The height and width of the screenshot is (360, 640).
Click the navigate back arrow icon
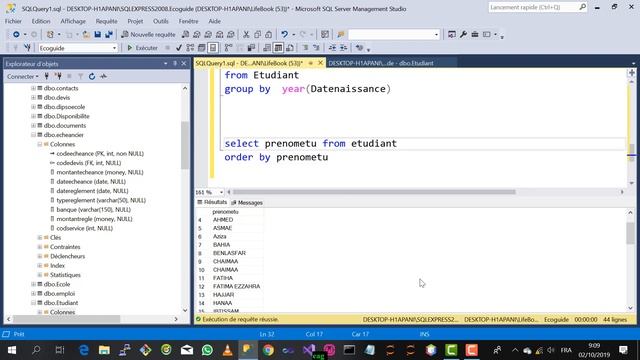click(16, 35)
